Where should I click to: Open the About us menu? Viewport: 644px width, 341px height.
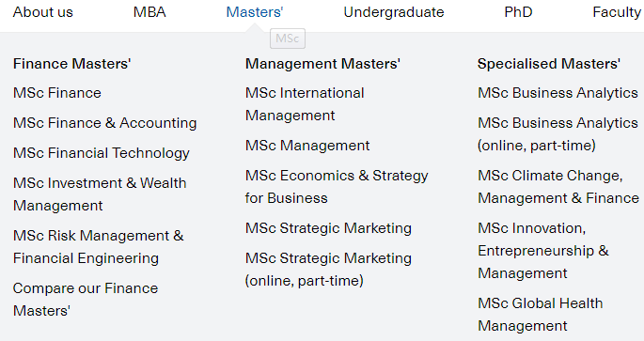(42, 12)
